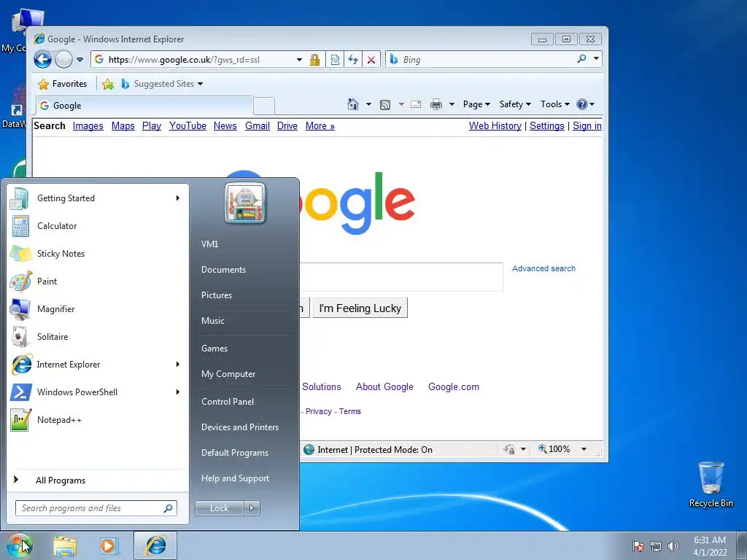The width and height of the screenshot is (747, 560).
Task: Expand Internet Explorer jump list arrow
Action: [178, 365]
